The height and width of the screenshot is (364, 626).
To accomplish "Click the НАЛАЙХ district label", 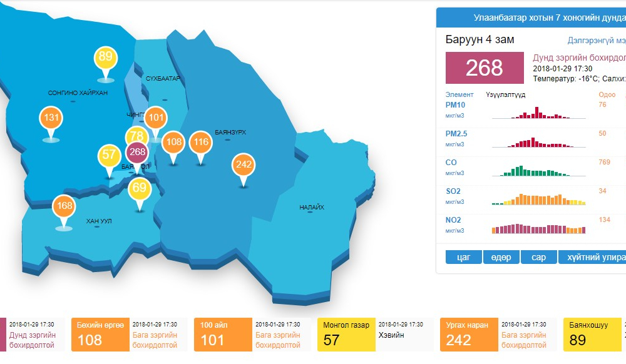I will point(312,207).
